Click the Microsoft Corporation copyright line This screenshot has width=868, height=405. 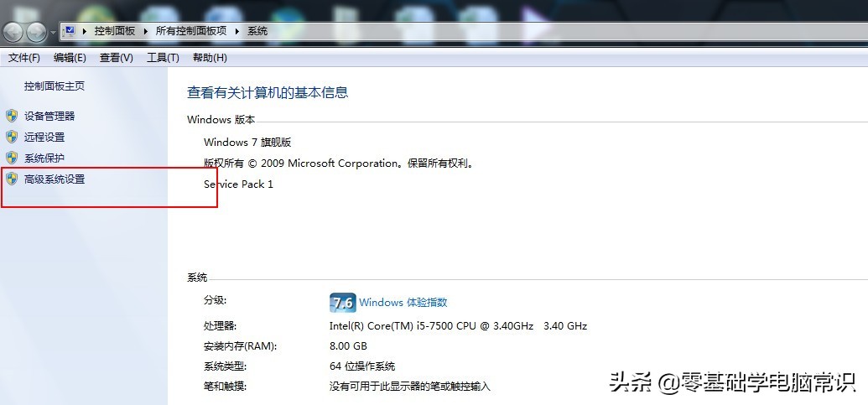pos(340,164)
